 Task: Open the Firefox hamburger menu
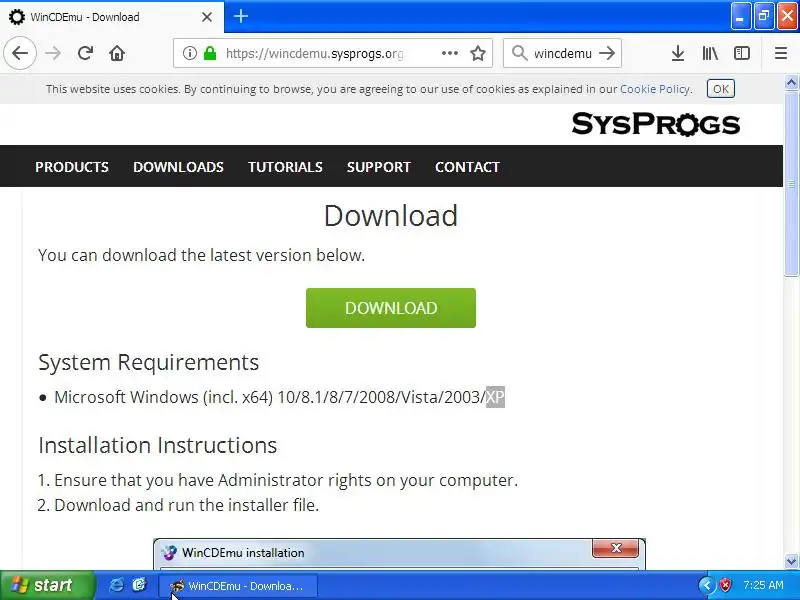click(x=781, y=53)
